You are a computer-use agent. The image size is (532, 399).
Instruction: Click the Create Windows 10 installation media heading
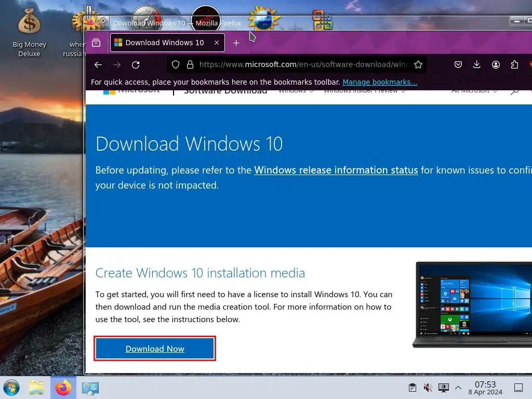[x=200, y=273]
